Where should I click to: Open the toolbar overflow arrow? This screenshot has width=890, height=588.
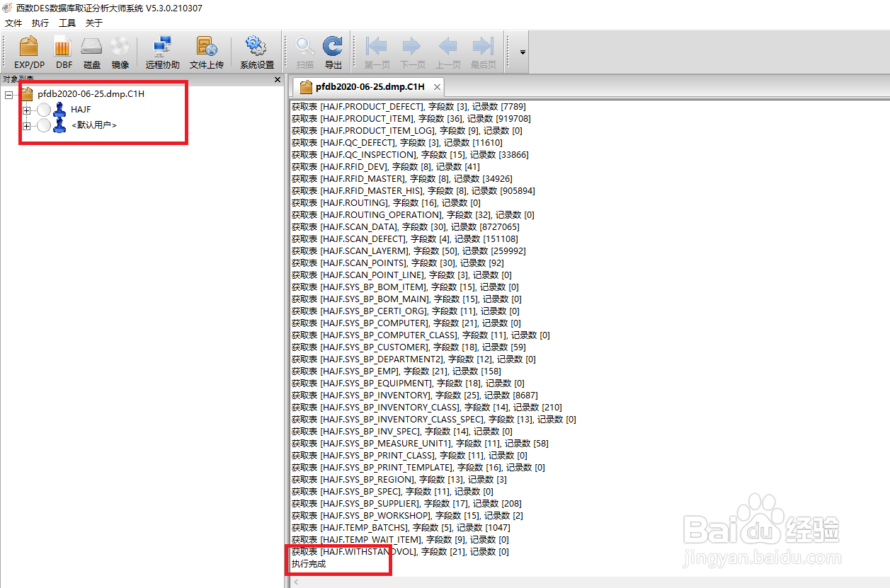point(523,52)
